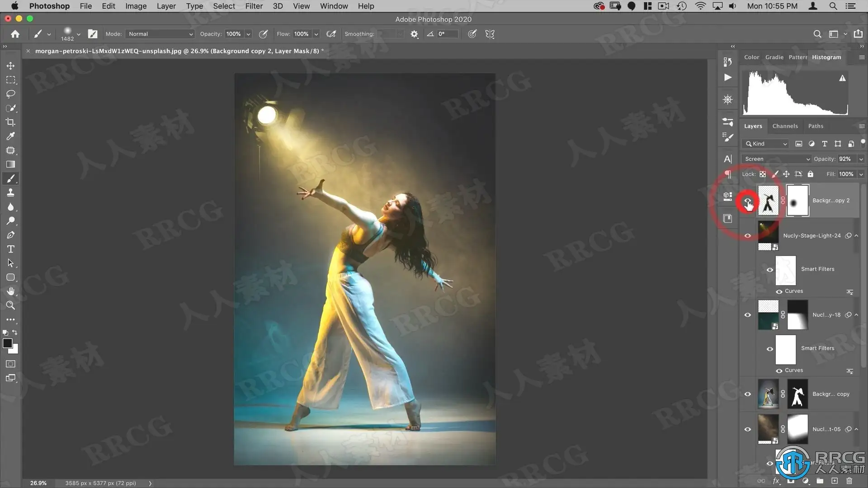Image resolution: width=868 pixels, height=488 pixels.
Task: Select the Crop tool
Action: pos(10,122)
